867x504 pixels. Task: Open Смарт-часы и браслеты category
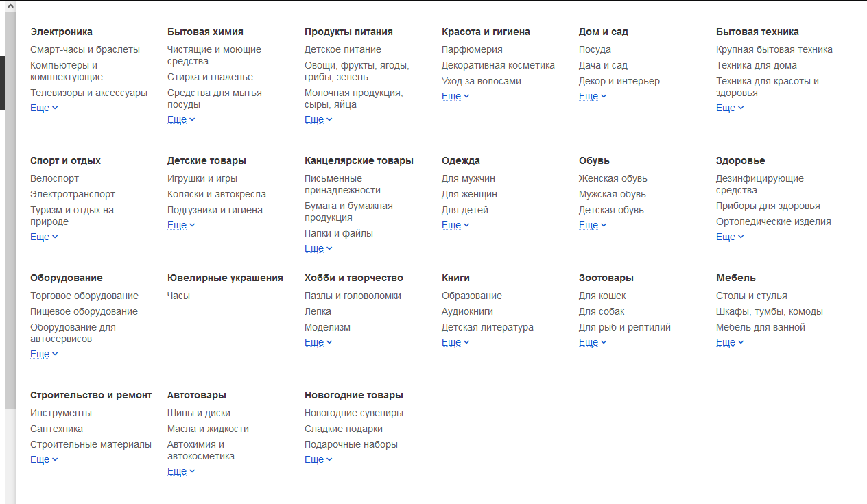[x=85, y=49]
